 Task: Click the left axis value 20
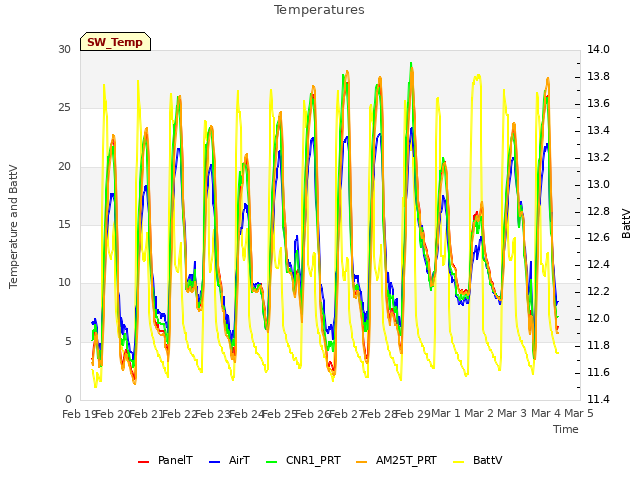(64, 167)
